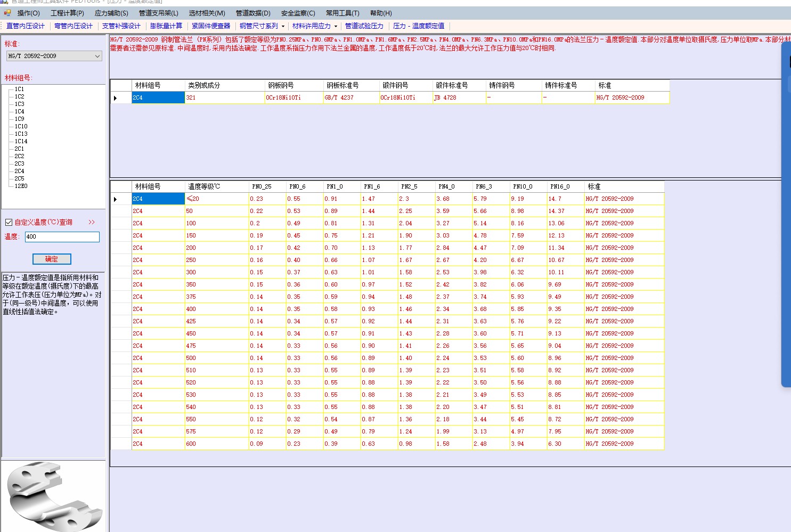Select material group 2C2 in tree
Viewport: 791px width, 532px height.
19,156
